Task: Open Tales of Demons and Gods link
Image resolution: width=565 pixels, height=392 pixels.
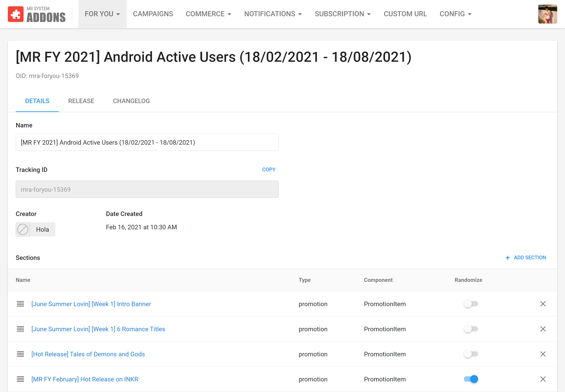Action: [88, 354]
